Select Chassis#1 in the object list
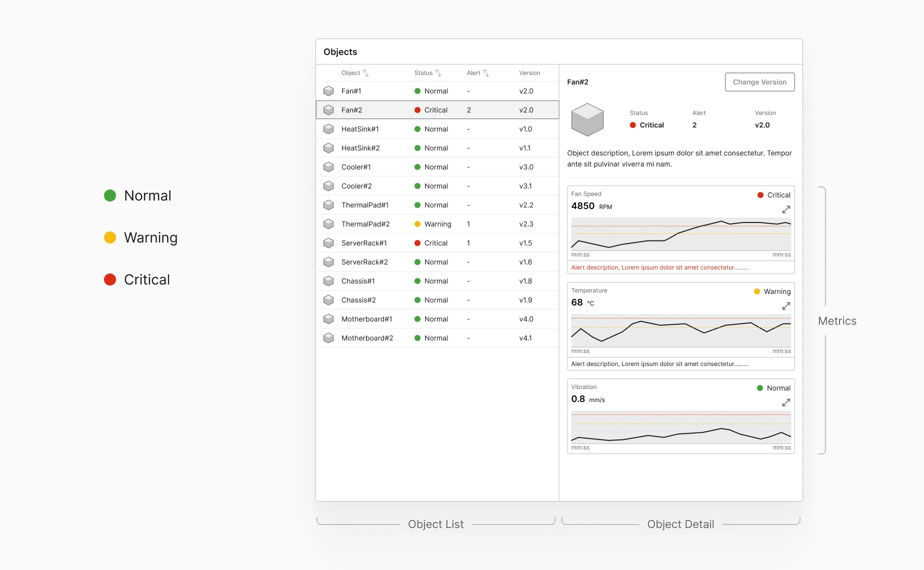Image resolution: width=924 pixels, height=570 pixels. pos(437,281)
